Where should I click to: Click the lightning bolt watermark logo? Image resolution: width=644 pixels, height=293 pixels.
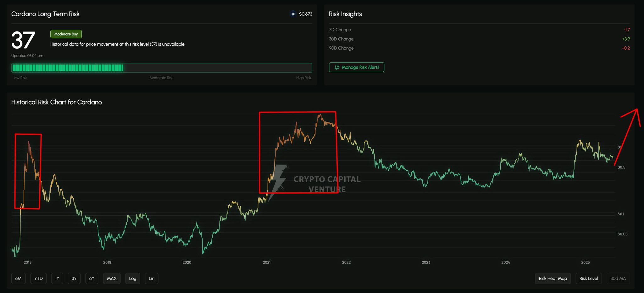coord(278,181)
